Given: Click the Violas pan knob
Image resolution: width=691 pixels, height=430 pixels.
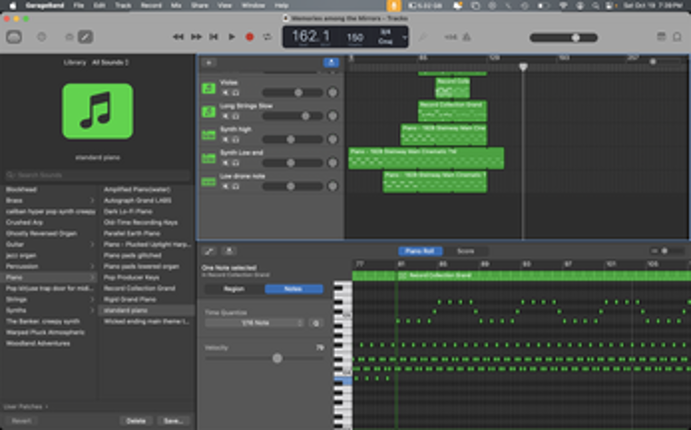Looking at the screenshot, I should pyautogui.click(x=333, y=93).
